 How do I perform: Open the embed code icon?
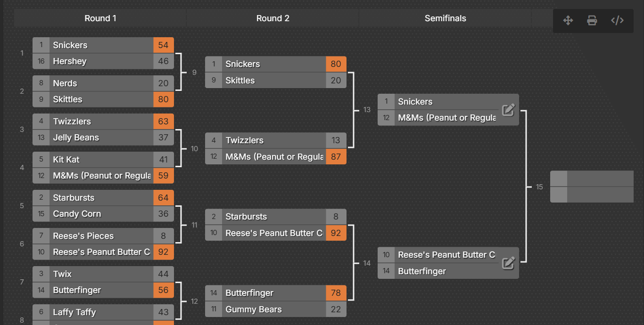pyautogui.click(x=617, y=20)
